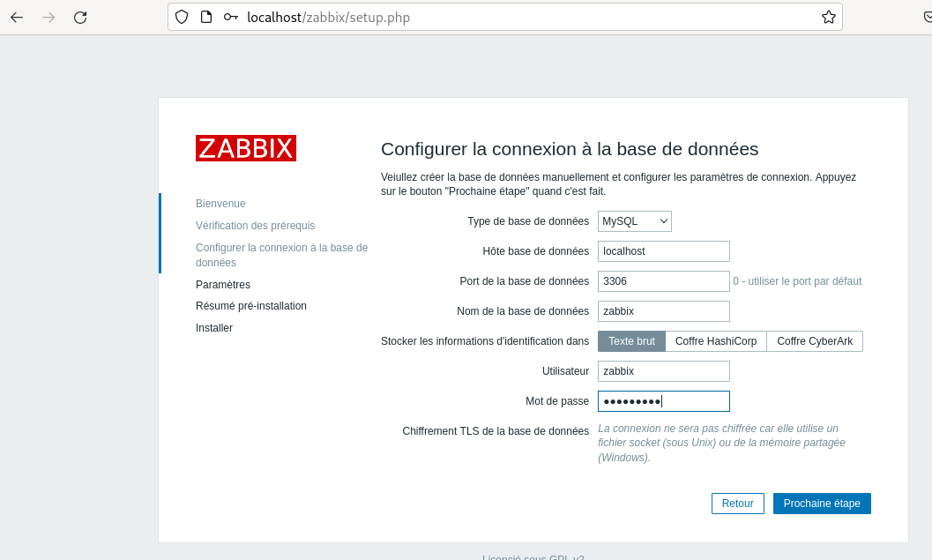This screenshot has width=932, height=560.
Task: Open the MySQL database type dropdown
Action: [635, 221]
